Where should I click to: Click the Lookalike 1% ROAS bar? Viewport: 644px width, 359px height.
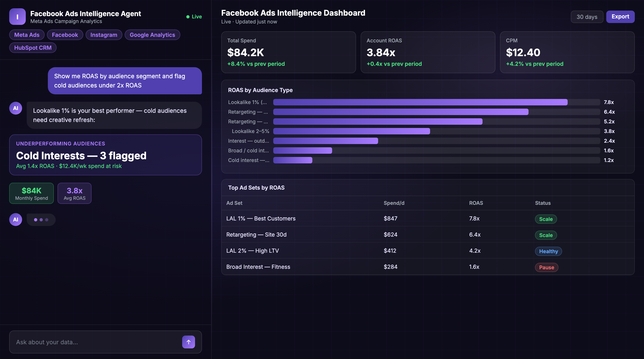pyautogui.click(x=420, y=102)
